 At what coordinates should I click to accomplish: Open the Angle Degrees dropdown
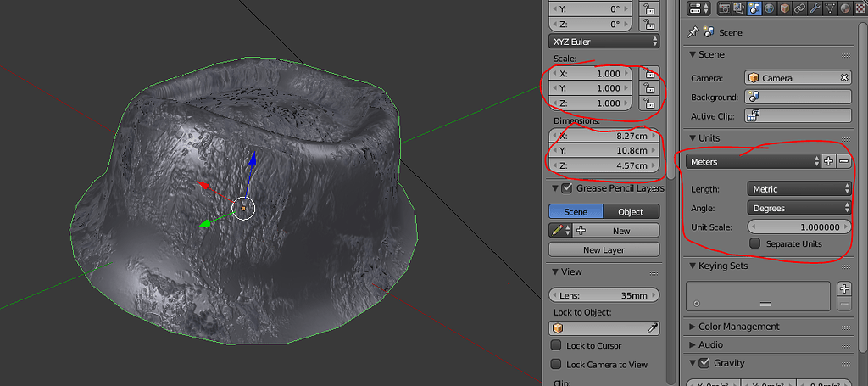(798, 208)
